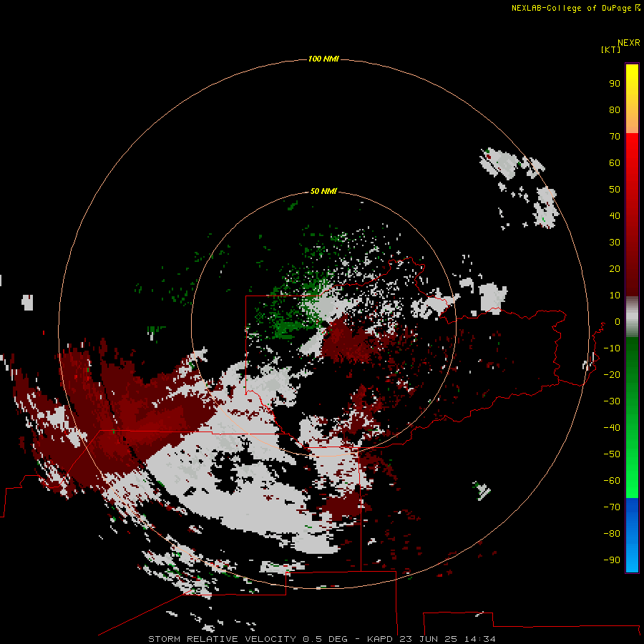The image size is (644, 644).
Task: Click the 100 NMI range ring label
Action: click(323, 59)
